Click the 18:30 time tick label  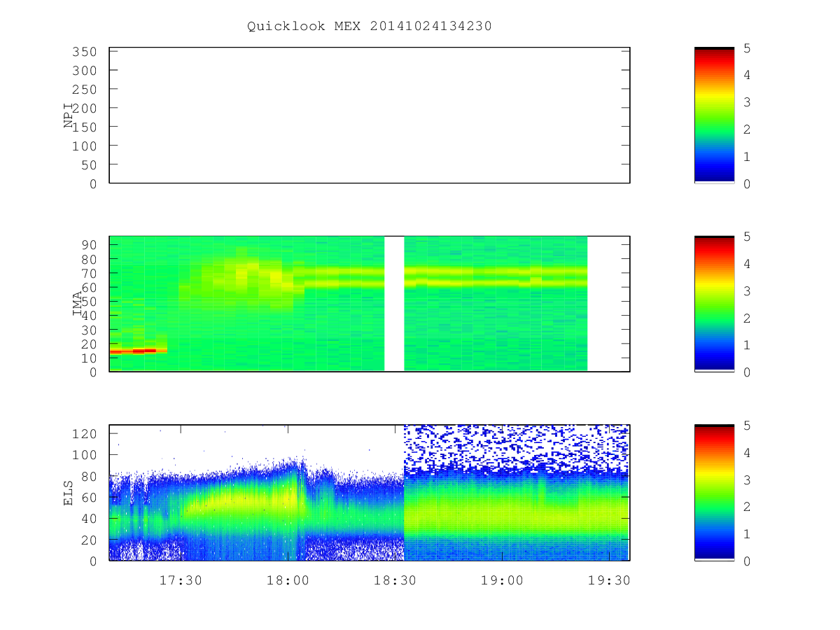click(395, 580)
